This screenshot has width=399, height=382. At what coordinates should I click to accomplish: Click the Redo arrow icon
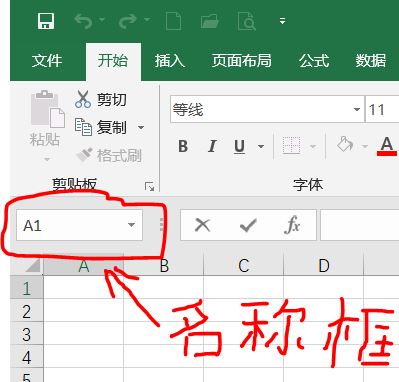point(127,21)
